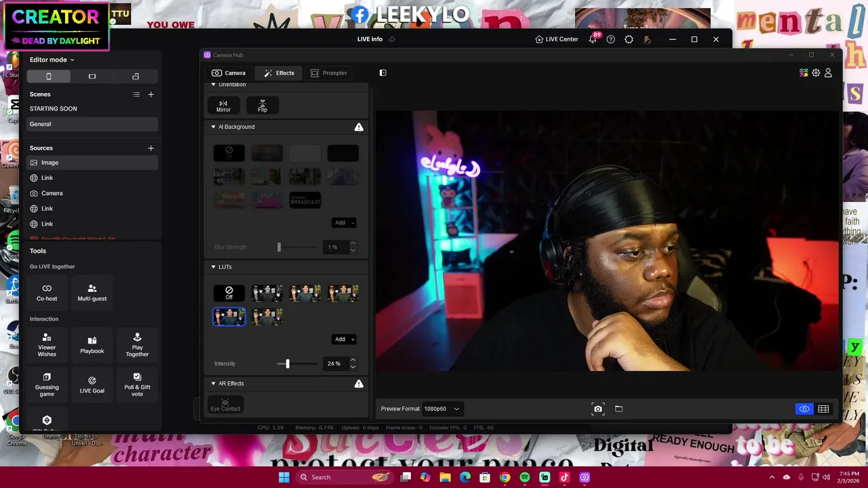This screenshot has width=868, height=488.
Task: Click the AI Background Add button
Action: pyautogui.click(x=340, y=223)
